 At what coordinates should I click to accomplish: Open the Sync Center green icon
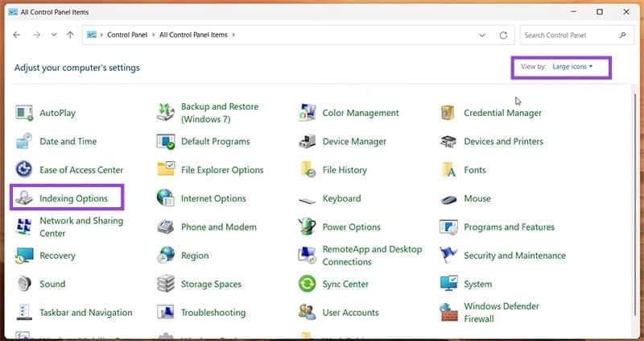pyautogui.click(x=307, y=284)
